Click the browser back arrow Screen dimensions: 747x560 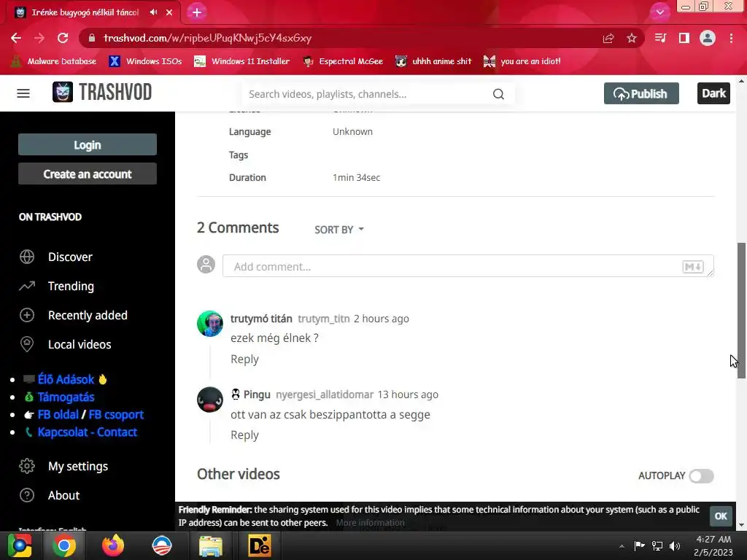coord(16,38)
